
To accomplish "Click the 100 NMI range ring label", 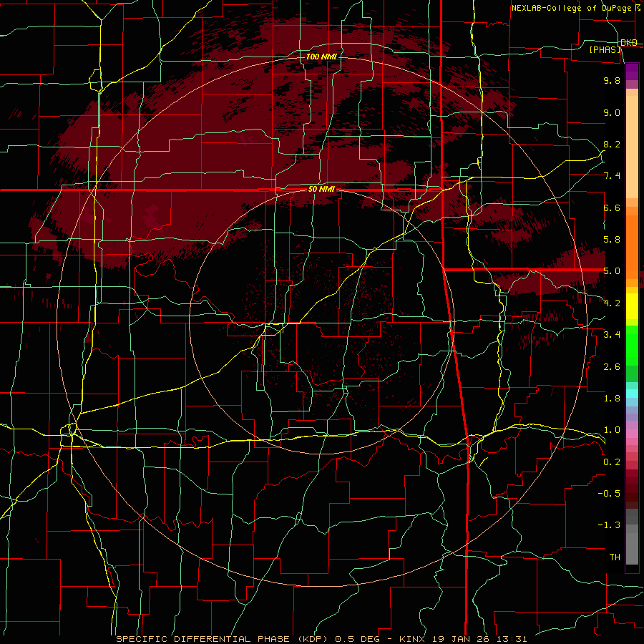I will click(x=321, y=57).
